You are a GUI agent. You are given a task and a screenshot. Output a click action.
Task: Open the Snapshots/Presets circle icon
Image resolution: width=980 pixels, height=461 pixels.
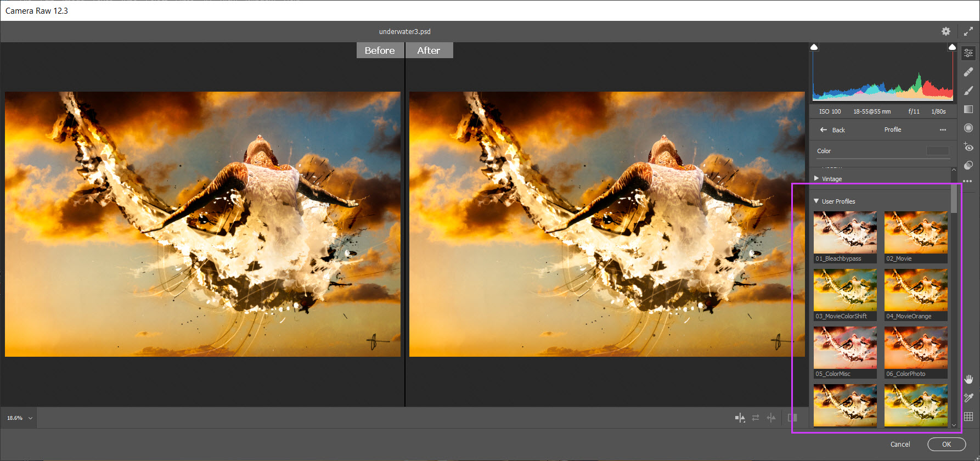tap(968, 165)
